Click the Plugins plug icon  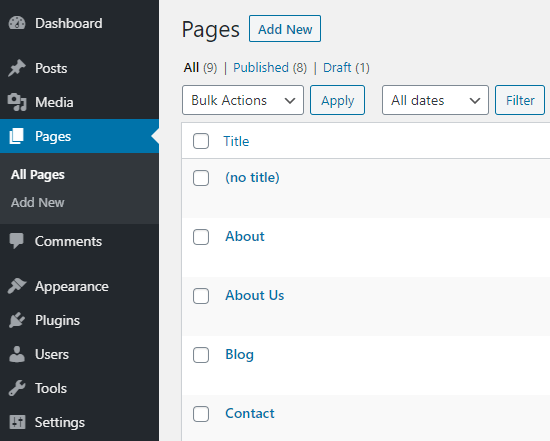pos(17,320)
